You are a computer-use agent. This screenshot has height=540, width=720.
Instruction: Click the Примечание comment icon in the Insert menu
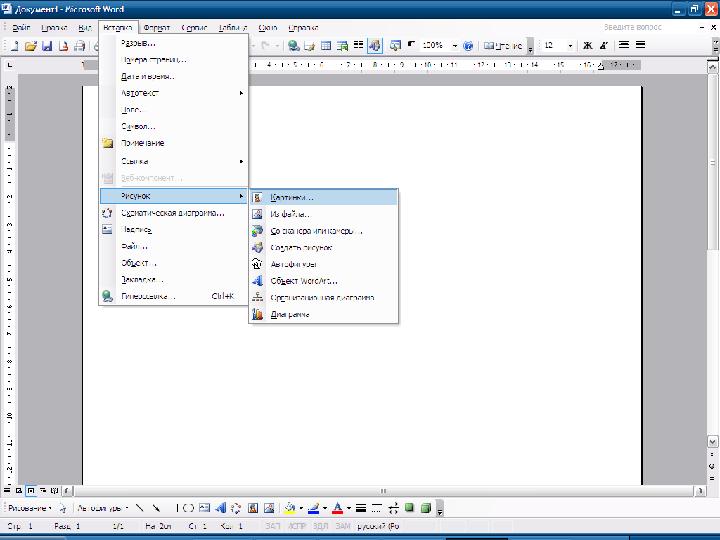coord(108,143)
